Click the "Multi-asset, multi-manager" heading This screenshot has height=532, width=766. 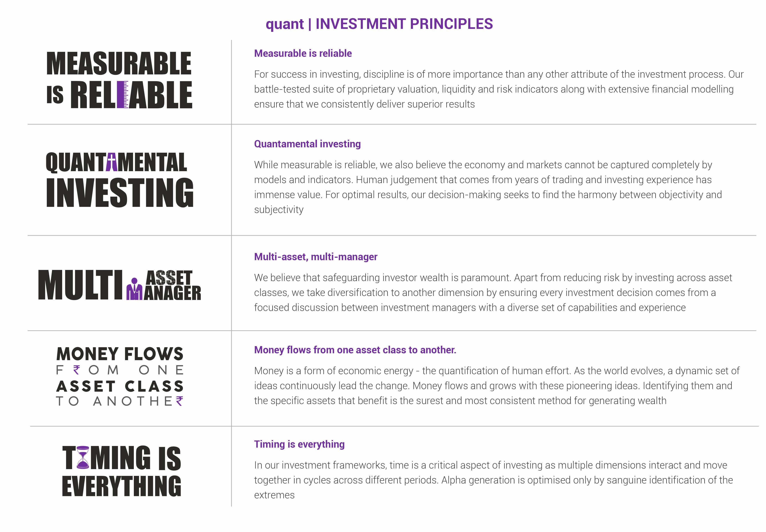coord(315,257)
